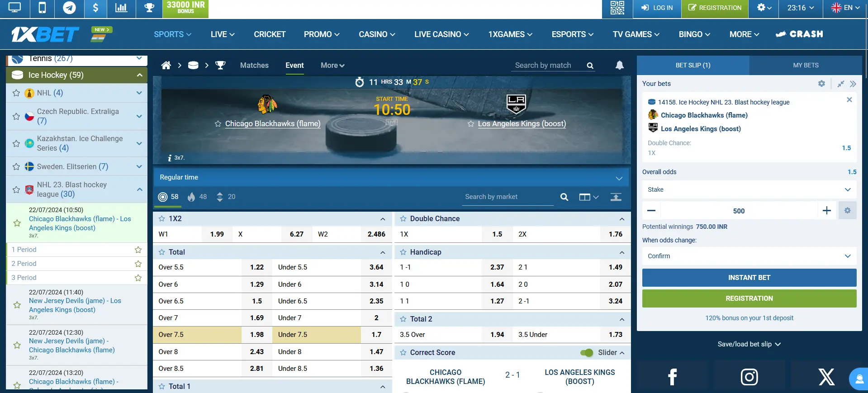This screenshot has width=868, height=393.
Task: Open QR code icon
Action: point(617,8)
